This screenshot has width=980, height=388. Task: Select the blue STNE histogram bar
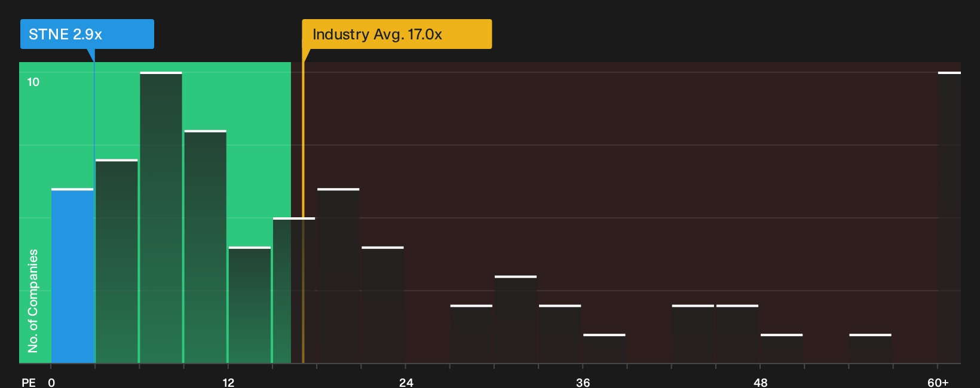[x=72, y=276]
